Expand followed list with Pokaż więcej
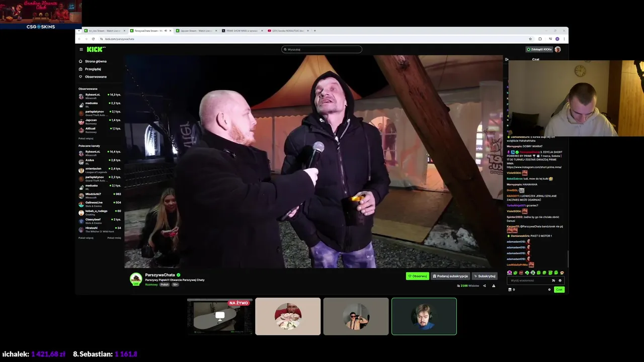This screenshot has height=362, width=644. (x=86, y=138)
